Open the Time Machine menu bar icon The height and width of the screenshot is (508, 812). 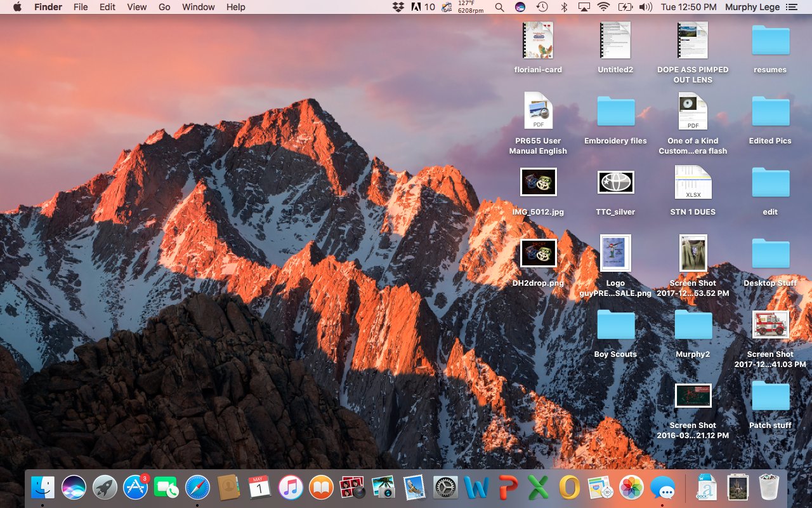coord(542,7)
